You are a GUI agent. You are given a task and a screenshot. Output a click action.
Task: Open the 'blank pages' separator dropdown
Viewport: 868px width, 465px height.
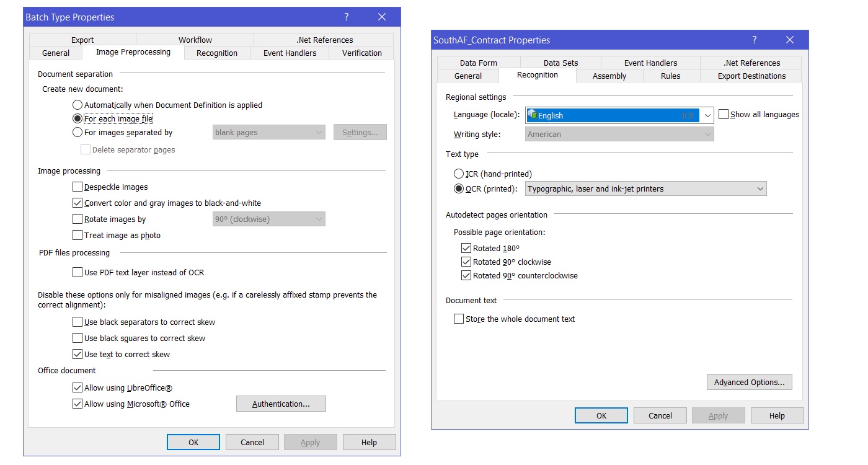point(320,132)
